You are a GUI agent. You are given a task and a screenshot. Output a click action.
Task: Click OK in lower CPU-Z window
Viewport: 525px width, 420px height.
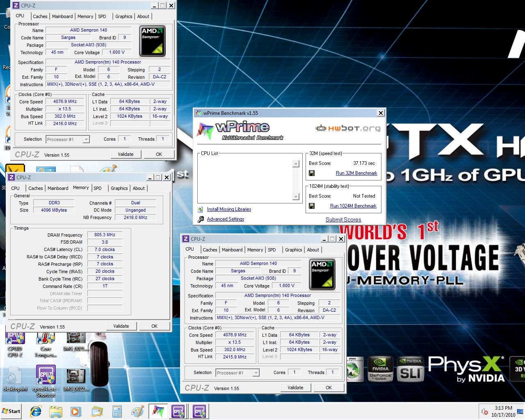(329, 388)
